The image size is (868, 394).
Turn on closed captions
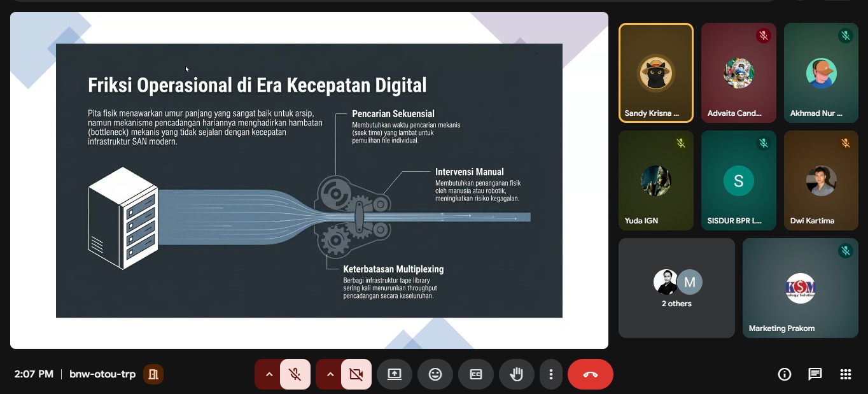click(x=476, y=374)
